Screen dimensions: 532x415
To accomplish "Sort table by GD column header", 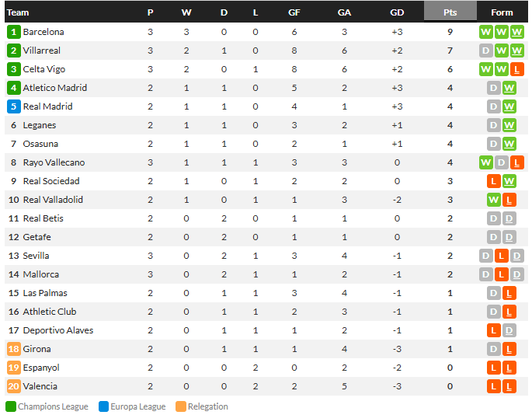I will coord(397,12).
